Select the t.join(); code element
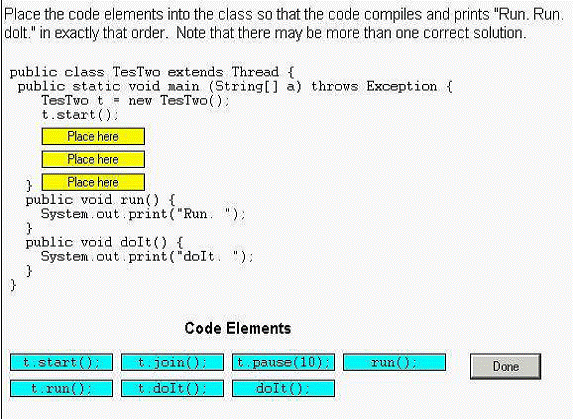Screen dimensions: 573x419 [x=172, y=362]
